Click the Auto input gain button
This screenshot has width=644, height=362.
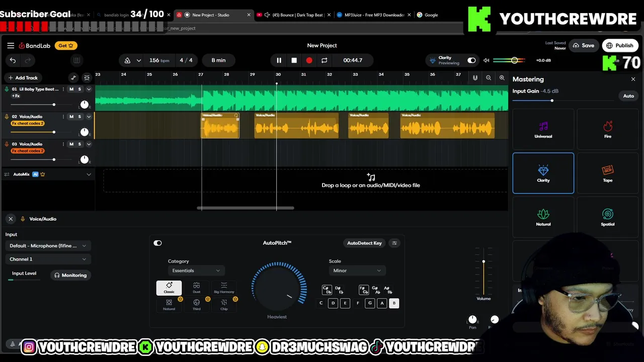[x=628, y=96]
